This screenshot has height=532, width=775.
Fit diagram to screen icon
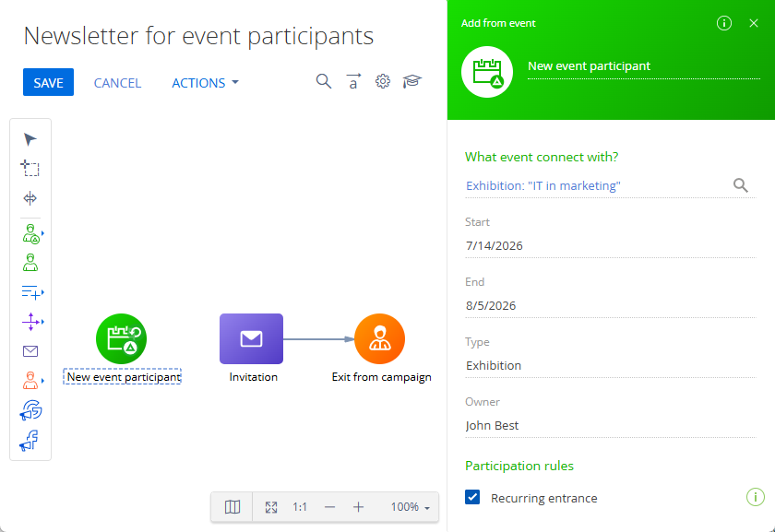[271, 507]
